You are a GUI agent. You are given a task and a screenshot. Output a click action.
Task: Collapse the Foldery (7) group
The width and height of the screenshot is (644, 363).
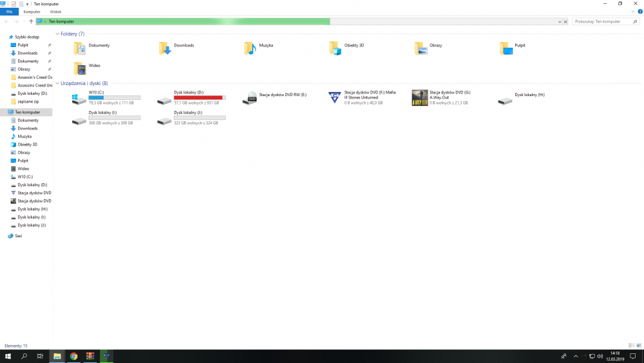click(57, 34)
